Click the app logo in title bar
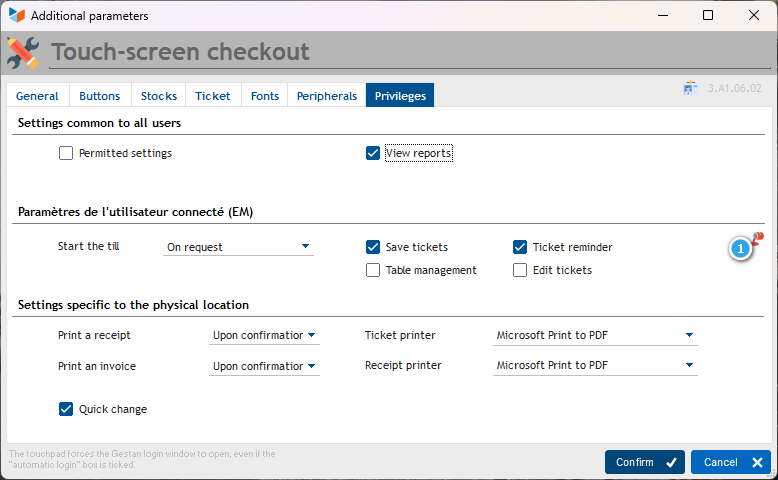This screenshot has width=778, height=480. point(16,16)
